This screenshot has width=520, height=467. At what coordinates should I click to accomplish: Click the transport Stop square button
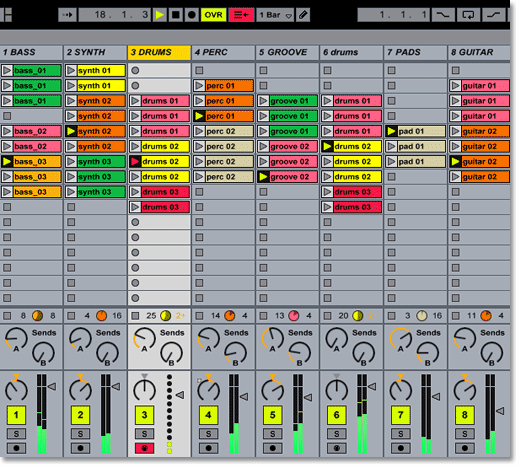[176, 15]
